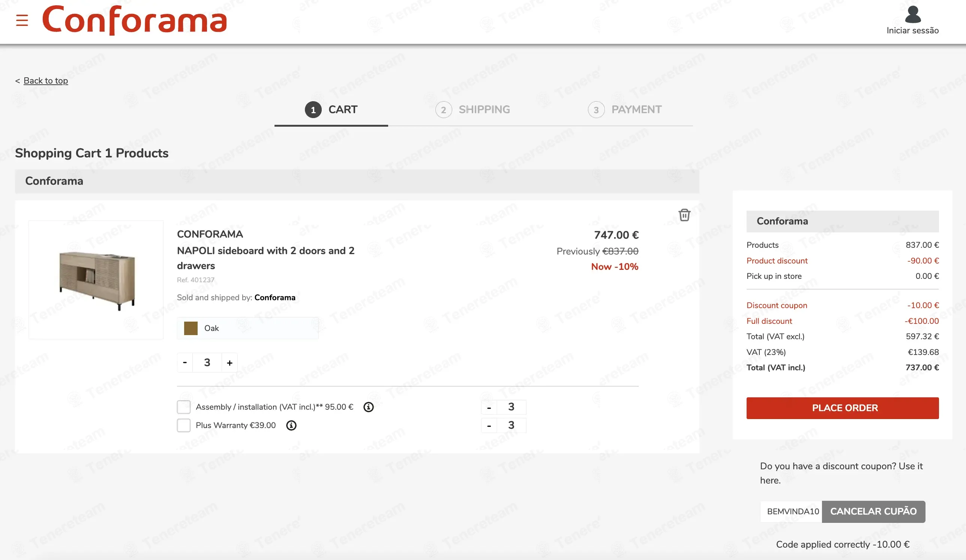Open the hamburger menu icon
This screenshot has width=966, height=560.
pyautogui.click(x=22, y=20)
